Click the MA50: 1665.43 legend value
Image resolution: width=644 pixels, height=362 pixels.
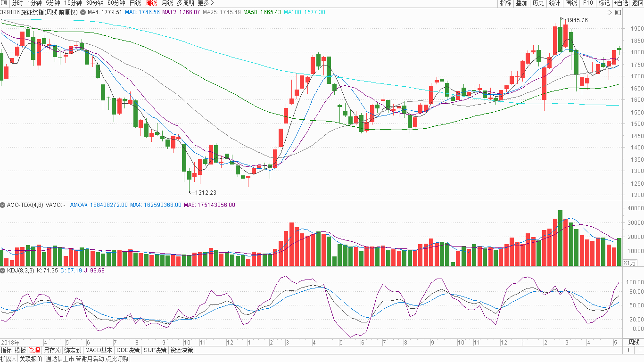[x=262, y=12]
